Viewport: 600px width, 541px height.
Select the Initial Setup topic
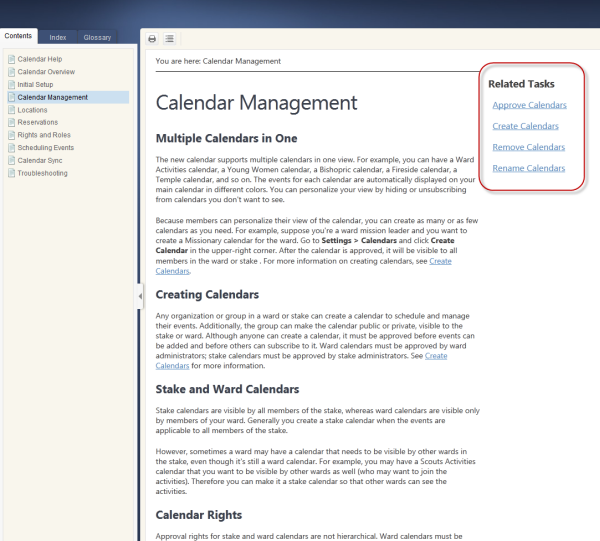pyautogui.click(x=35, y=85)
